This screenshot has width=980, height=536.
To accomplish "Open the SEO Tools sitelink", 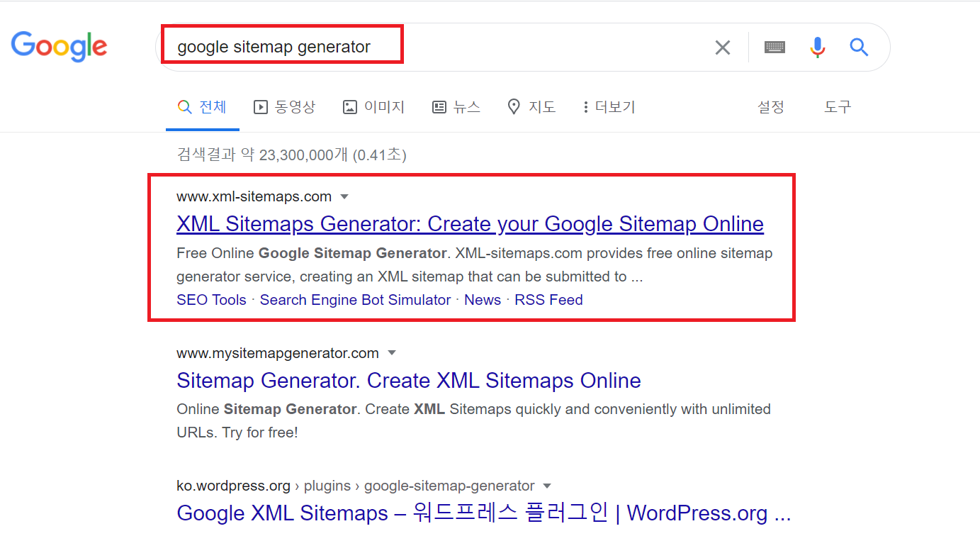I will [x=211, y=300].
